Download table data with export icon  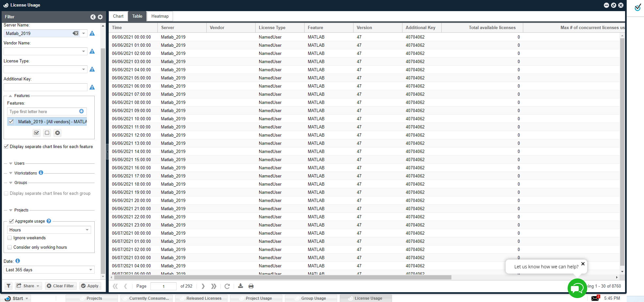[x=241, y=286]
